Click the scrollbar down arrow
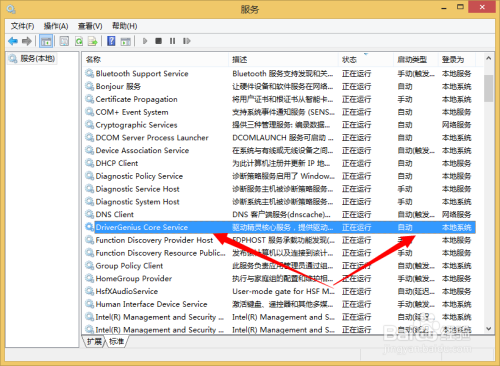 489,329
